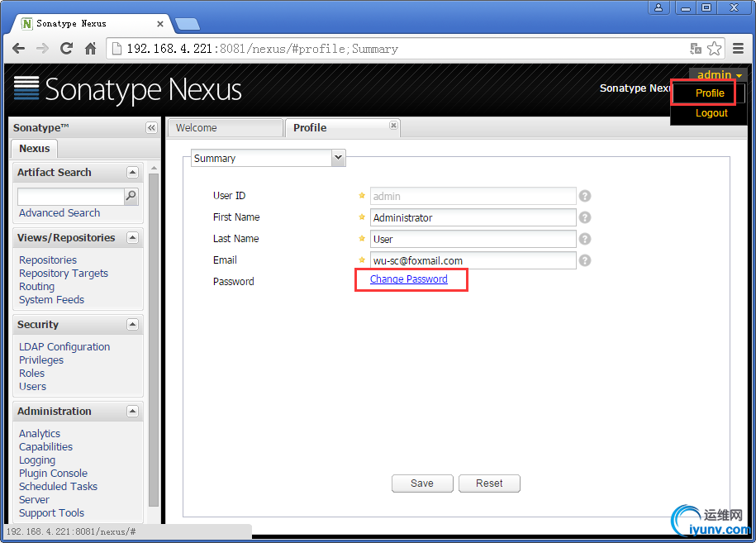Open the Chrome hamburger menu
The height and width of the screenshot is (543, 756).
pyautogui.click(x=738, y=48)
